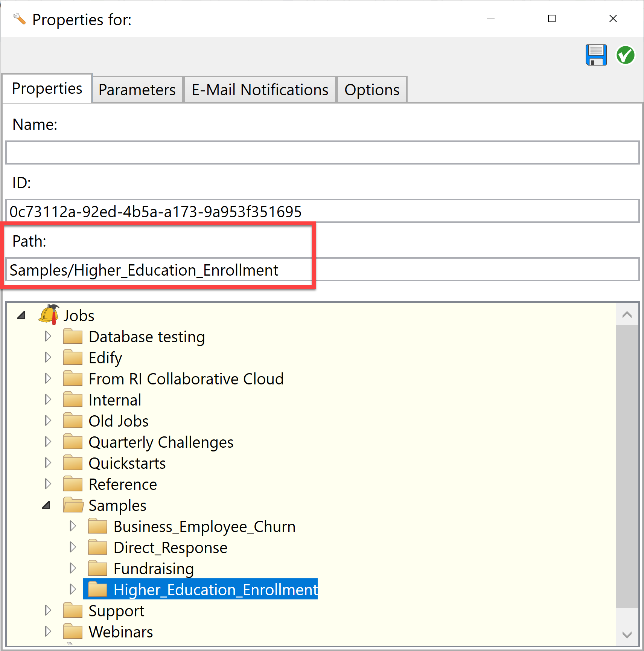Select the From RI Collaborative Cloud folder
644x651 pixels.
186,379
